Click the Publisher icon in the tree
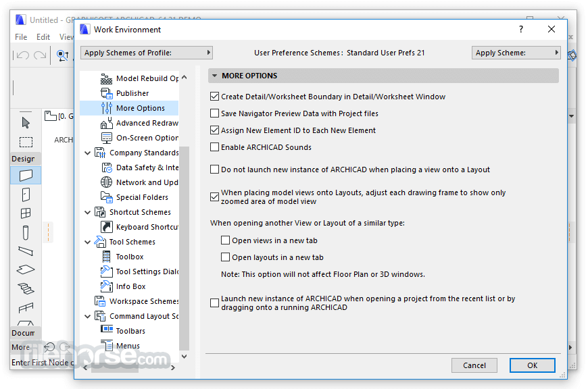This screenshot has width=588, height=389. click(x=107, y=93)
